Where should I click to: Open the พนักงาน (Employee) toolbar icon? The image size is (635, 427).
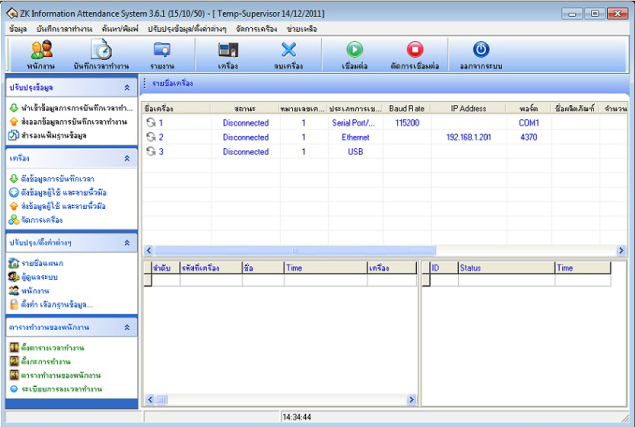tap(40, 52)
